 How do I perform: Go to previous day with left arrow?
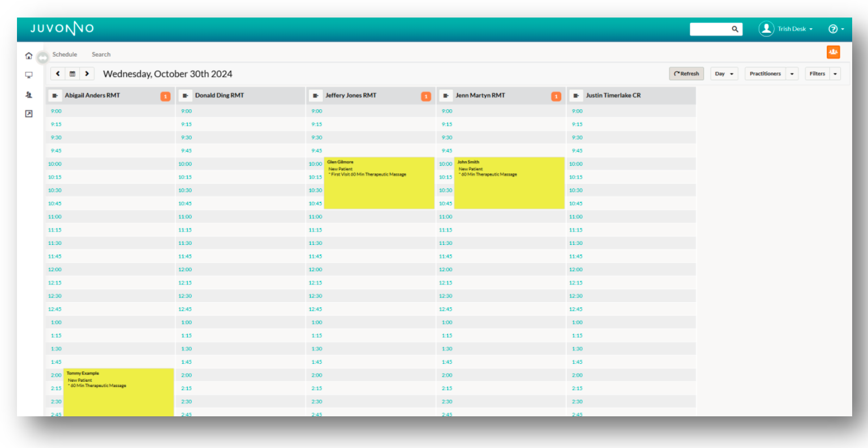58,74
